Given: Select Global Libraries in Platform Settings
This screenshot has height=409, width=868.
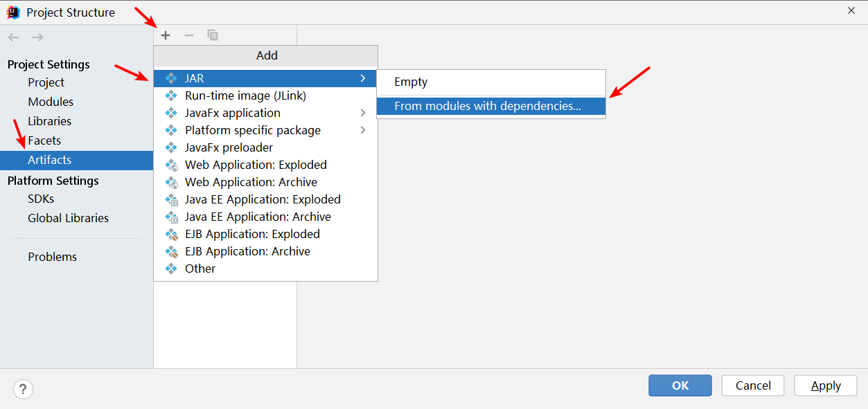Looking at the screenshot, I should (68, 218).
